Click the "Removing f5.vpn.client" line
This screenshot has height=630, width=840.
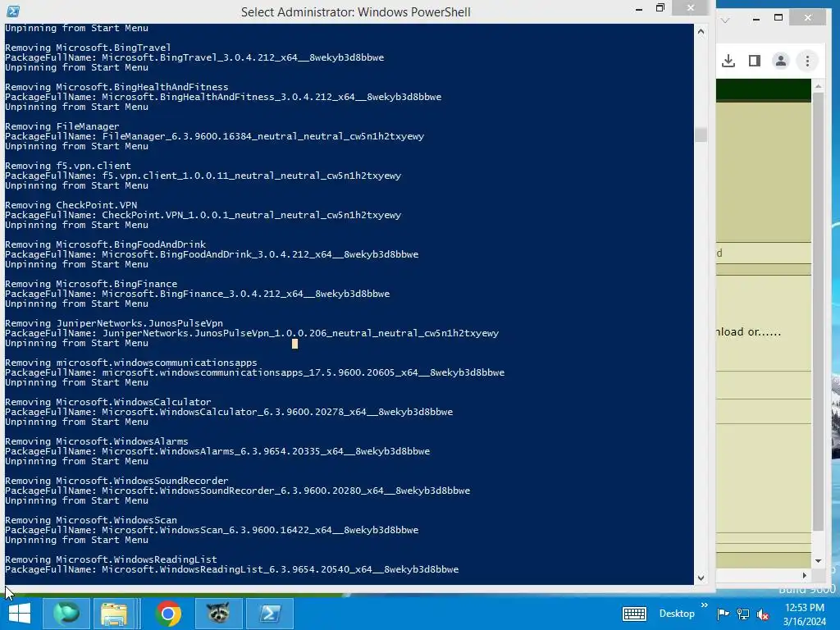[68, 166]
